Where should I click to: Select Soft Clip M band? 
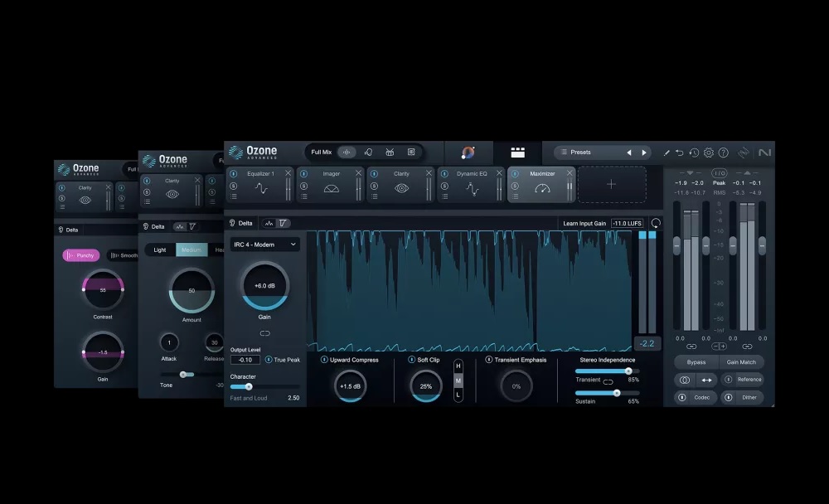coord(458,380)
